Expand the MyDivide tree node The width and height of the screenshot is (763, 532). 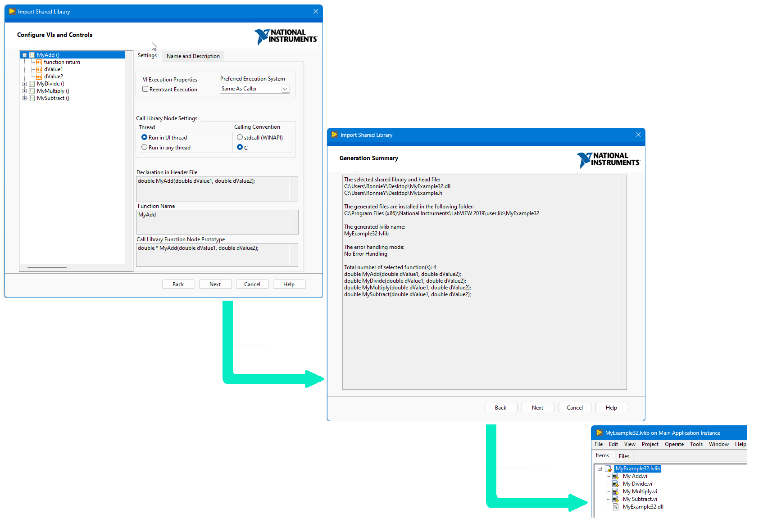pos(25,84)
